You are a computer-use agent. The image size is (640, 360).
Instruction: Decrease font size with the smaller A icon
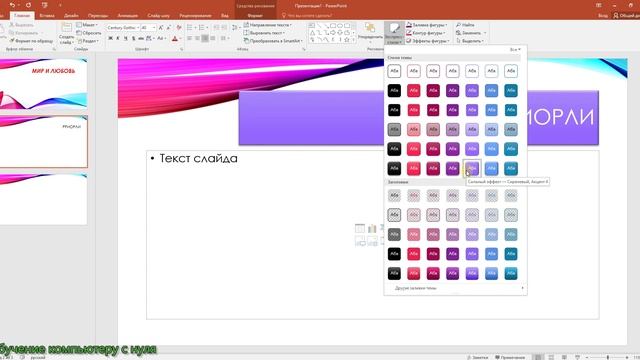click(x=169, y=27)
